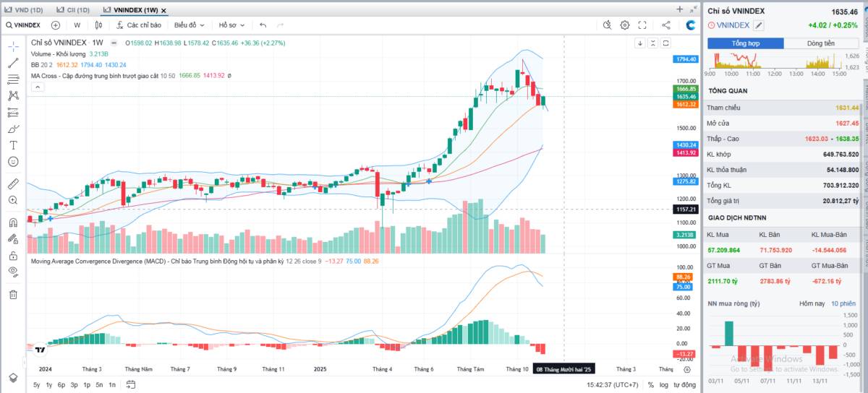Switch to the Dòng tiền tab
Image resolution: width=868 pixels, height=393 pixels.
tap(821, 43)
